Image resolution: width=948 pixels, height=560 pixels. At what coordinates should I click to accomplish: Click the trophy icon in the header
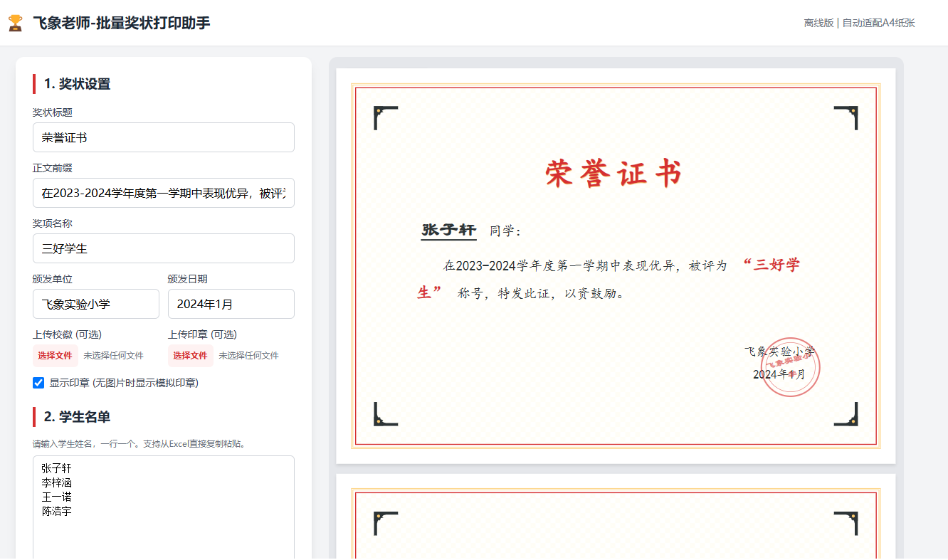coord(15,23)
